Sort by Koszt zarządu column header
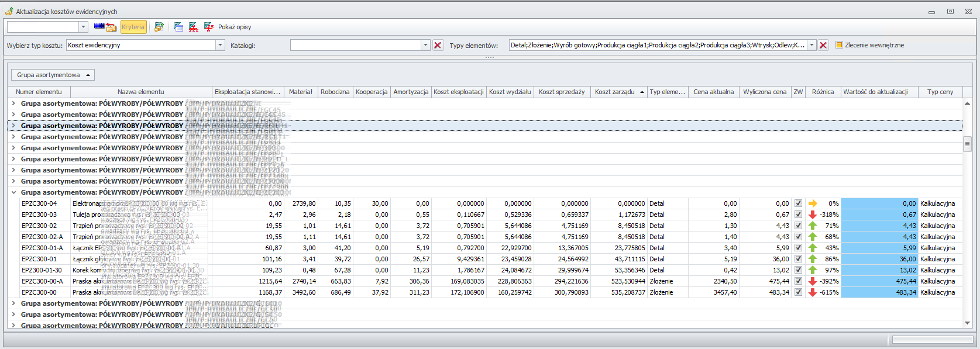Viewport: 980px width, 349px height. click(x=614, y=92)
